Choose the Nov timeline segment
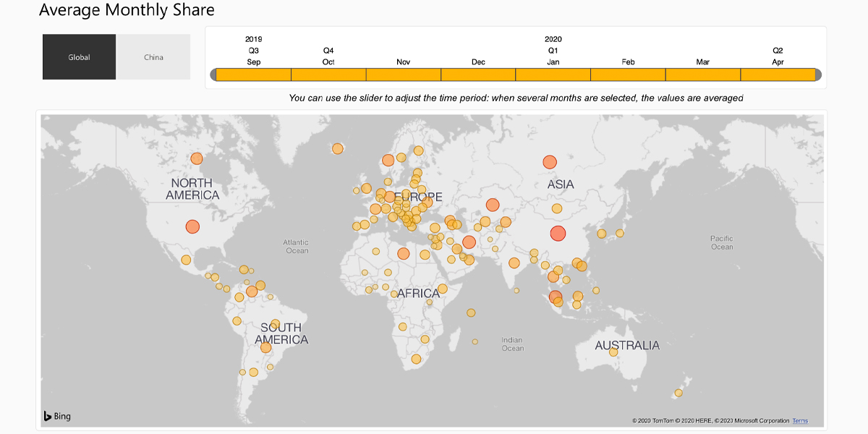 pyautogui.click(x=404, y=75)
